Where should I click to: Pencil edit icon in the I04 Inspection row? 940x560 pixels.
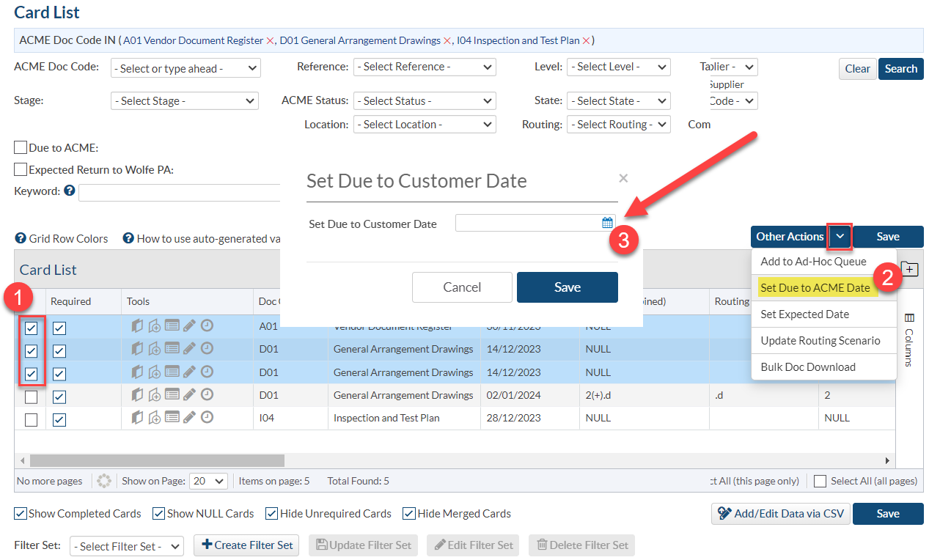pyautogui.click(x=189, y=417)
